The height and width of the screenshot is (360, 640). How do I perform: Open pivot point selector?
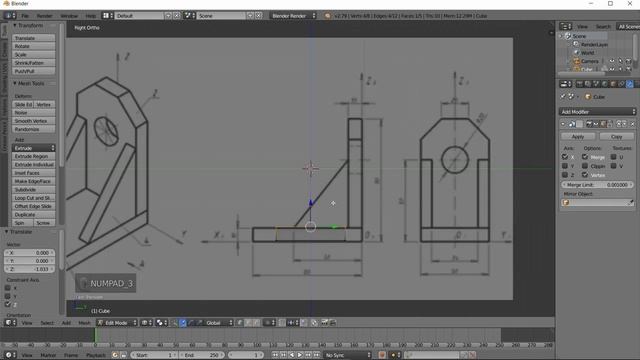click(162, 323)
